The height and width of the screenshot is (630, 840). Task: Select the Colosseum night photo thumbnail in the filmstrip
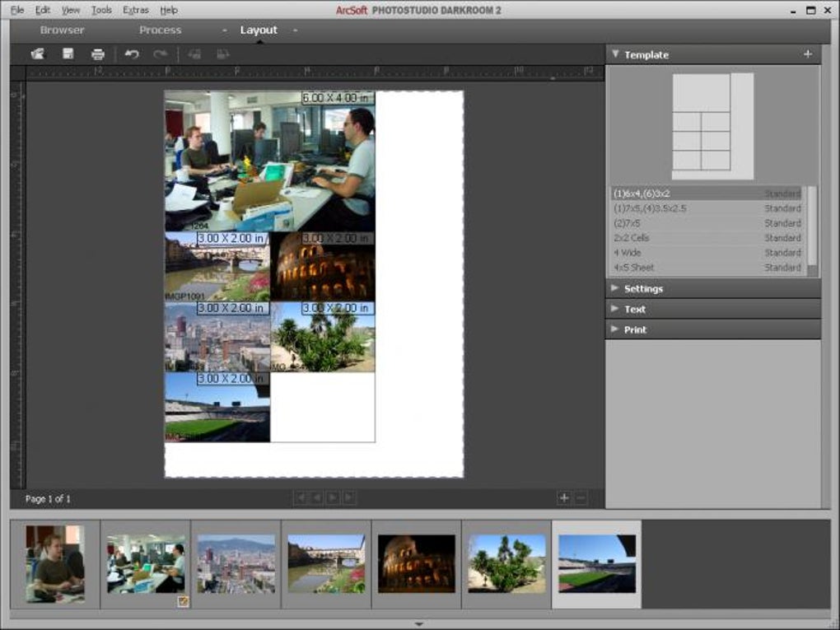[x=416, y=563]
